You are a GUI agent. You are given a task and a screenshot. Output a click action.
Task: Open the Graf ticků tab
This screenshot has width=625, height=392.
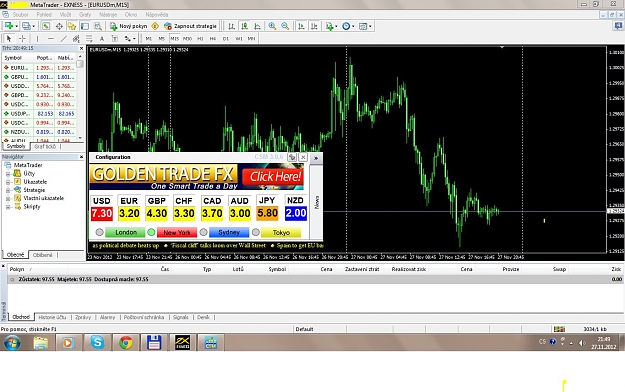[x=45, y=147]
